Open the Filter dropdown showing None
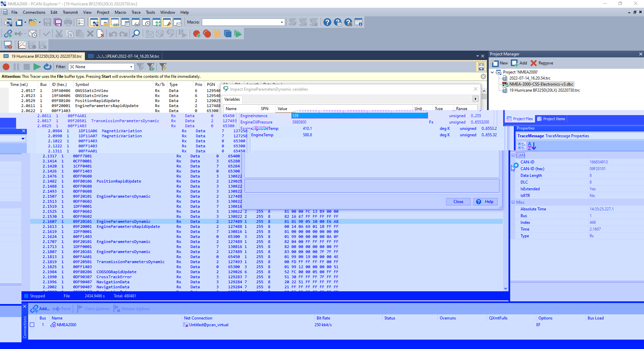Image resolution: width=644 pixels, height=349 pixels. 131,67
